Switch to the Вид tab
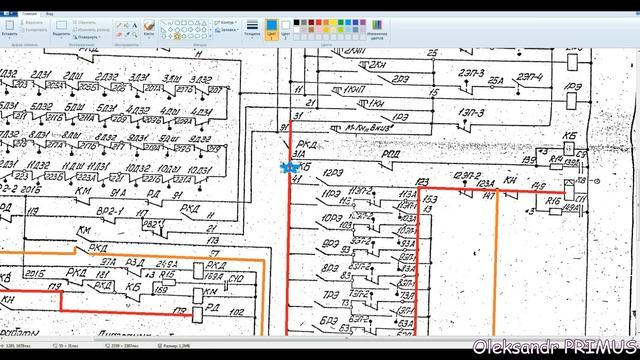 49,14
